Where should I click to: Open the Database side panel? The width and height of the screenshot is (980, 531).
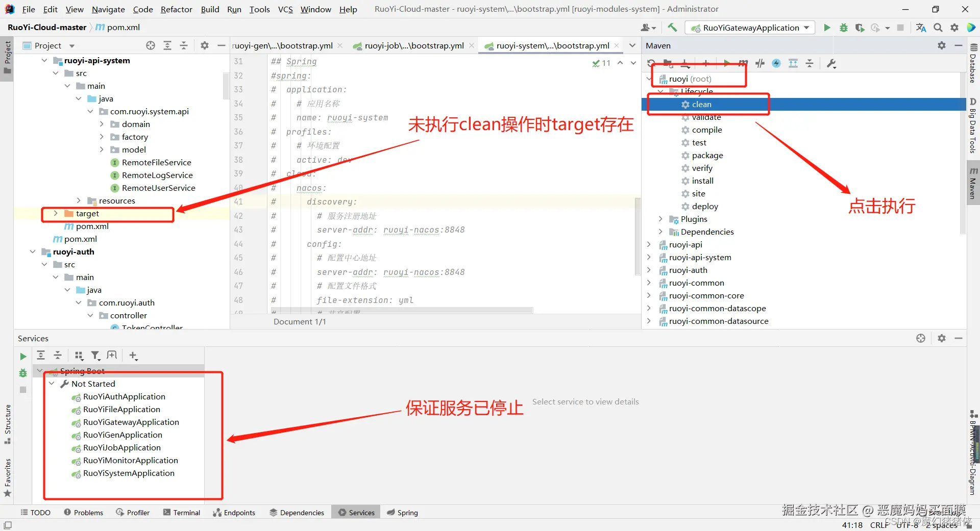pyautogui.click(x=973, y=63)
